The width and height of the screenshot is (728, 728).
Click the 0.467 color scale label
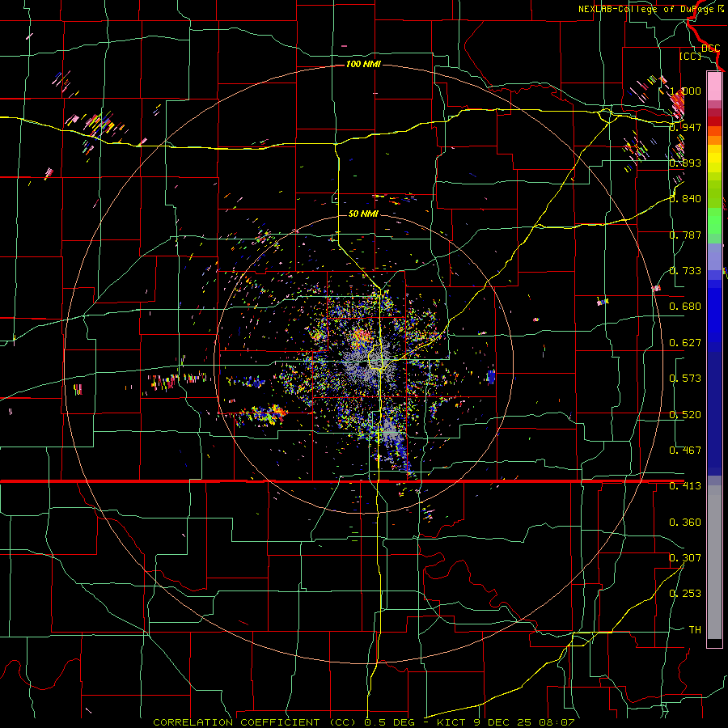(x=685, y=451)
